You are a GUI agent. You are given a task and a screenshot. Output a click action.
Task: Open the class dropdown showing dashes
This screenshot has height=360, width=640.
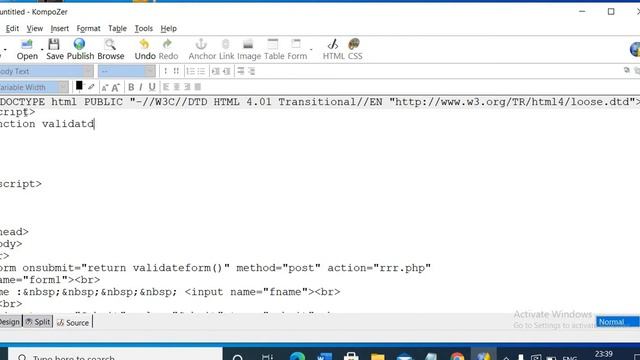click(x=127, y=71)
